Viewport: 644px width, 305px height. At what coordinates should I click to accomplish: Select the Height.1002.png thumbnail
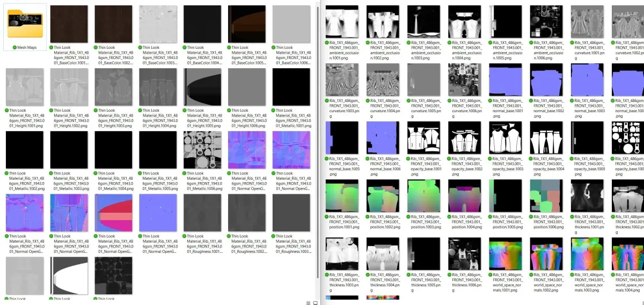70,87
